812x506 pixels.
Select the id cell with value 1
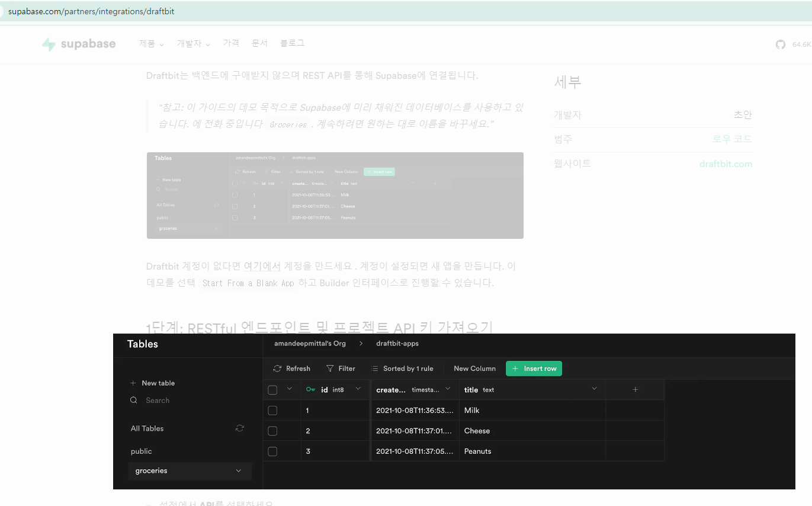point(335,411)
